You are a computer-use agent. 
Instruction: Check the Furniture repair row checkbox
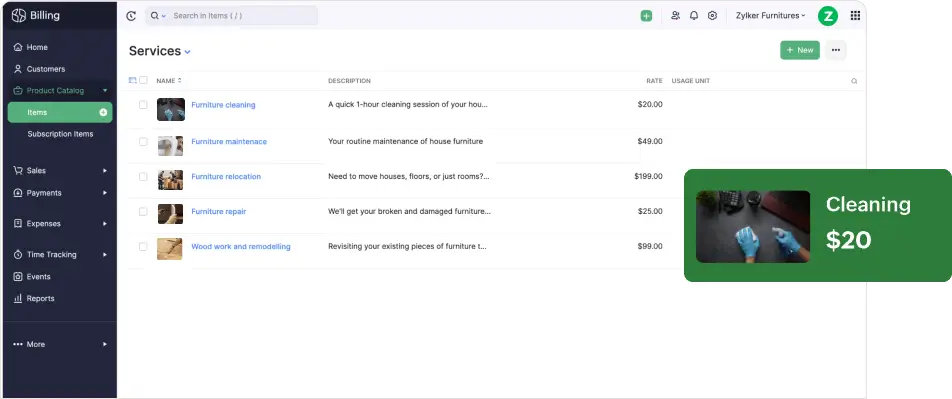coord(143,211)
